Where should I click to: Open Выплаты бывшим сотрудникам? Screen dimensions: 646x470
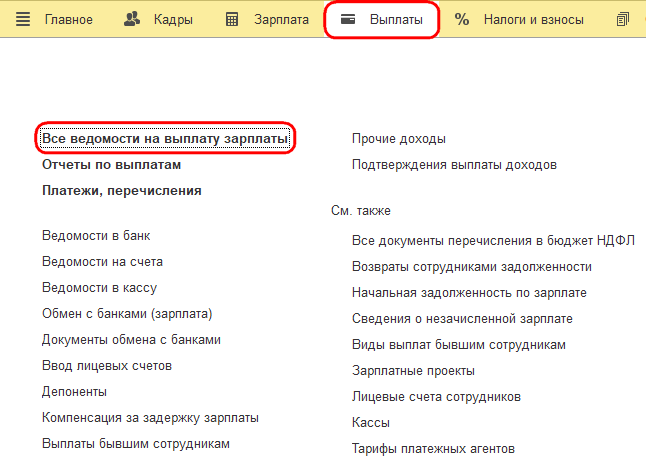[136, 444]
